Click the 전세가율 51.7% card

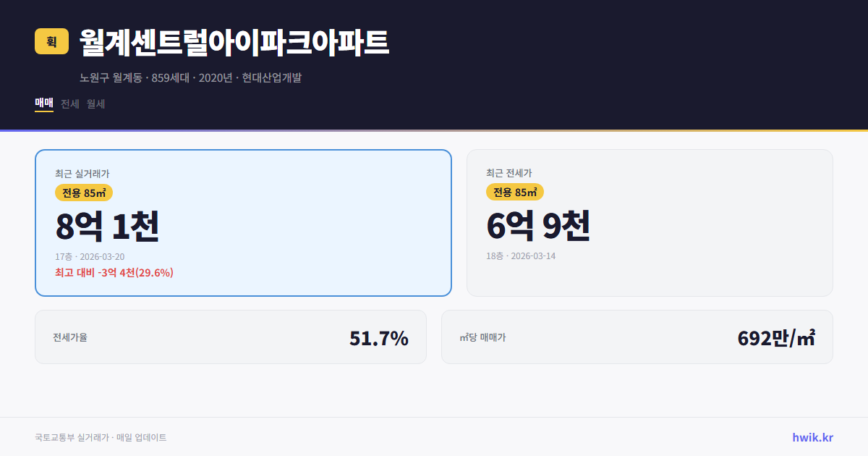tap(230, 337)
